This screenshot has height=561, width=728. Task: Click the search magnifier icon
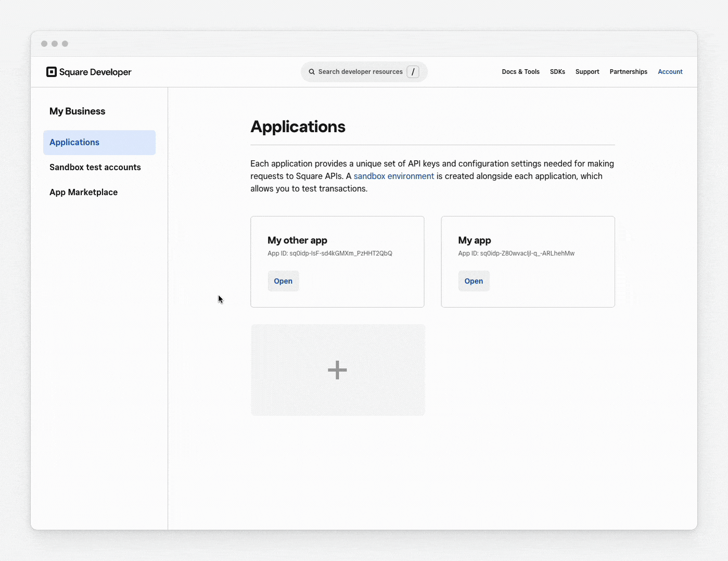pos(312,72)
